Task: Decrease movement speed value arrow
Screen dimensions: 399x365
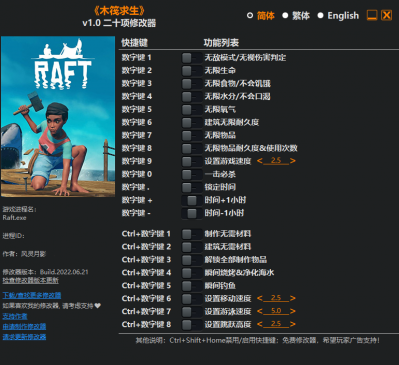Action: (x=260, y=298)
